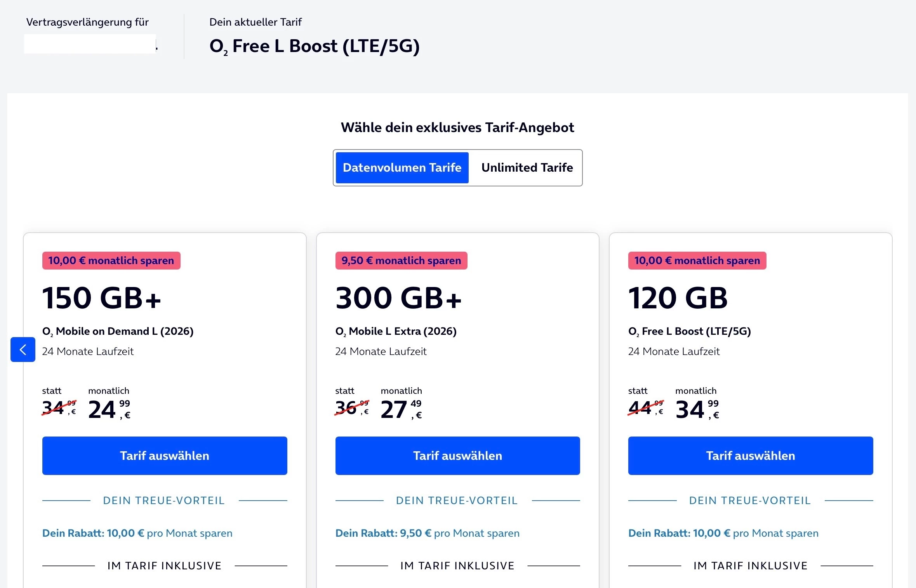Screen dimensions: 916x588
Task: Click first card Dein Rabatt 10,00 € text
Action: 137,533
